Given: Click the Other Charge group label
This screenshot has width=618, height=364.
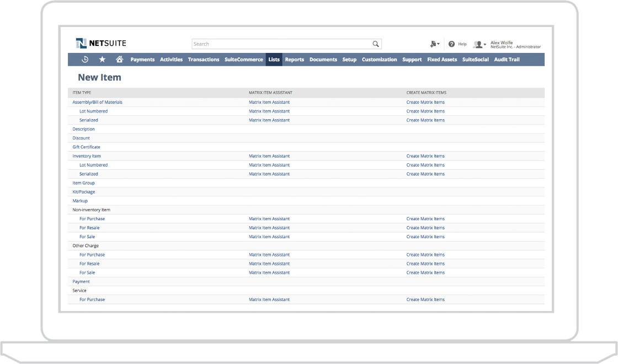Looking at the screenshot, I should coord(86,246).
